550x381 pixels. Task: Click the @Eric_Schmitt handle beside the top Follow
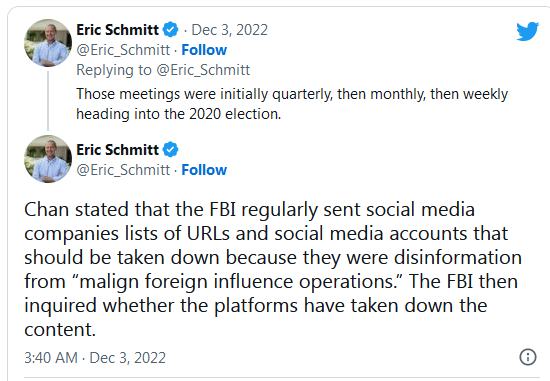[123, 50]
